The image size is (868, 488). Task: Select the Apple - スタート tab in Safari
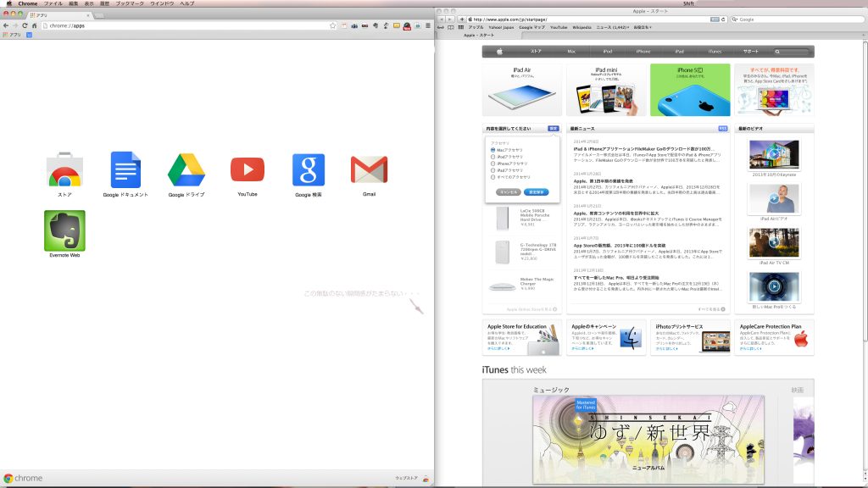[479, 35]
